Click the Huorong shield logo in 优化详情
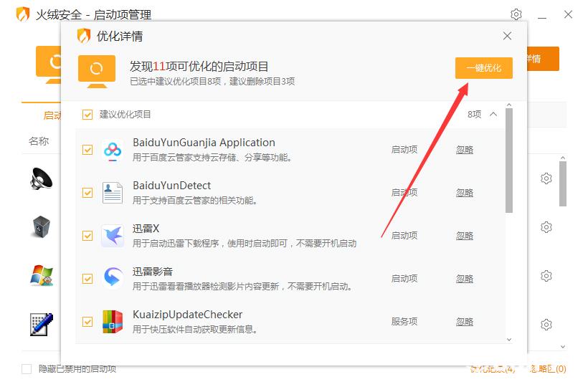Screen dimensions: 588x387 [x=84, y=36]
